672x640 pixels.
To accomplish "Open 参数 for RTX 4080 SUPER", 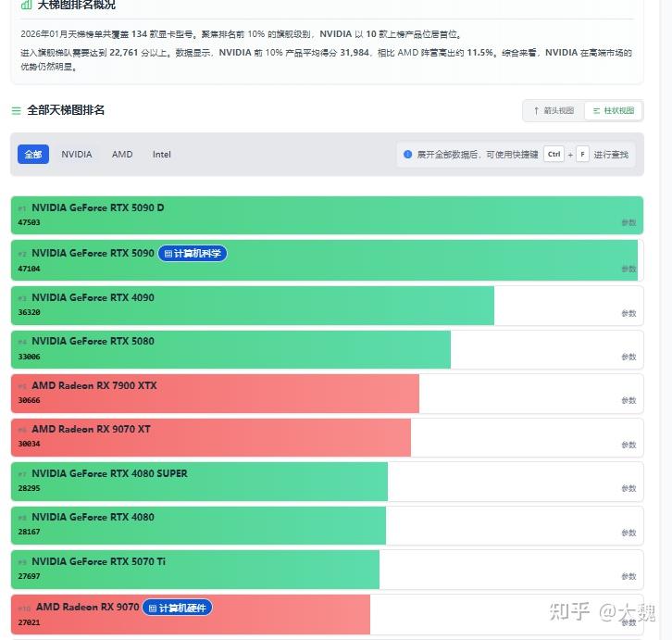I will pyautogui.click(x=628, y=488).
